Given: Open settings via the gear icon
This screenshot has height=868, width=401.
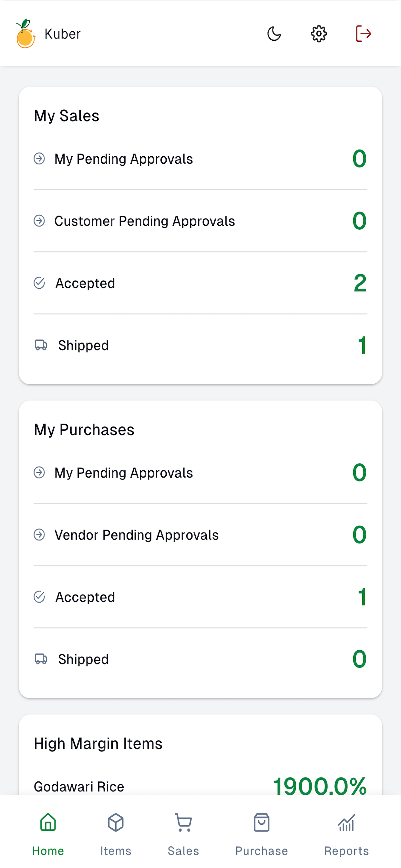Looking at the screenshot, I should [x=318, y=34].
